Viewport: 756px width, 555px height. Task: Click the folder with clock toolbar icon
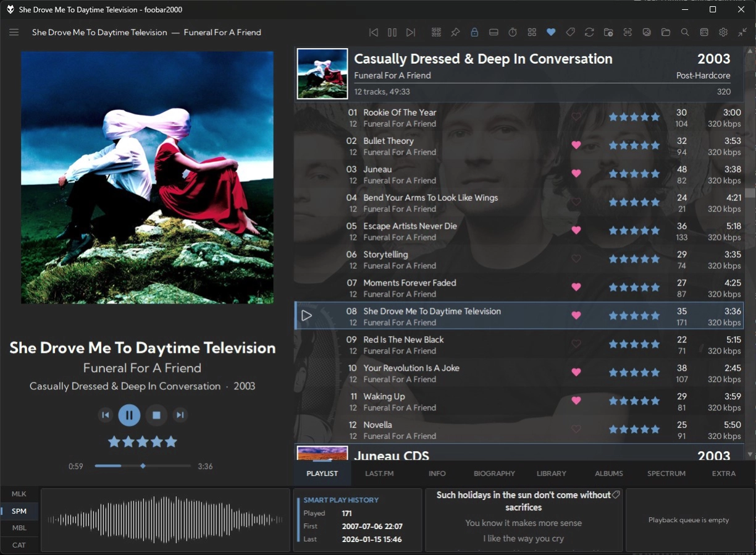[x=608, y=32]
